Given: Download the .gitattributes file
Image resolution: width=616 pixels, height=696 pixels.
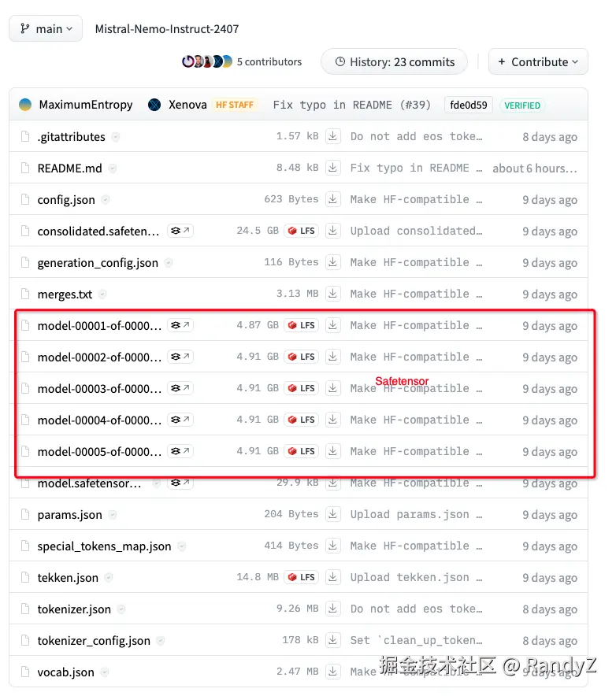Looking at the screenshot, I should [332, 136].
